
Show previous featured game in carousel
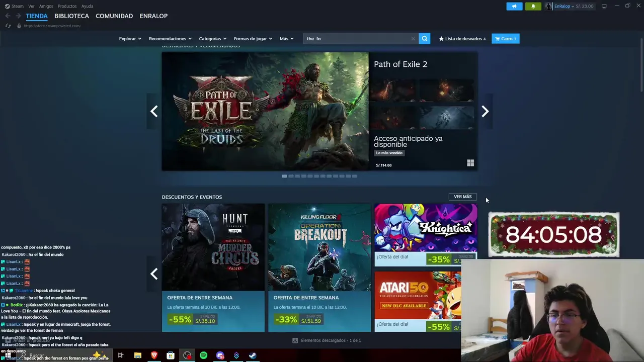[x=154, y=111]
